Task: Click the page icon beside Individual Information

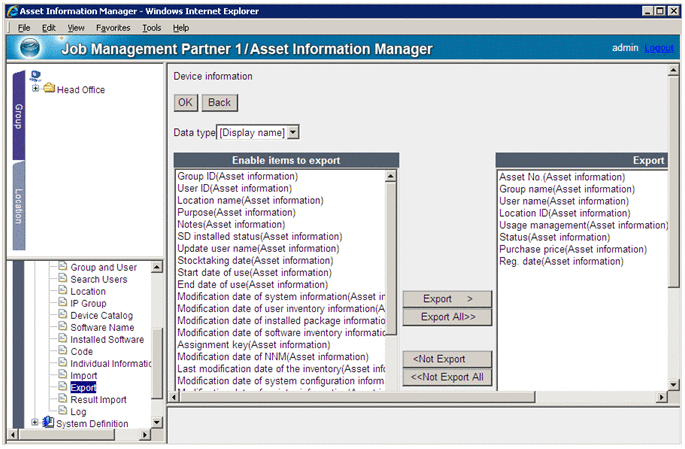Action: pyautogui.click(x=63, y=363)
